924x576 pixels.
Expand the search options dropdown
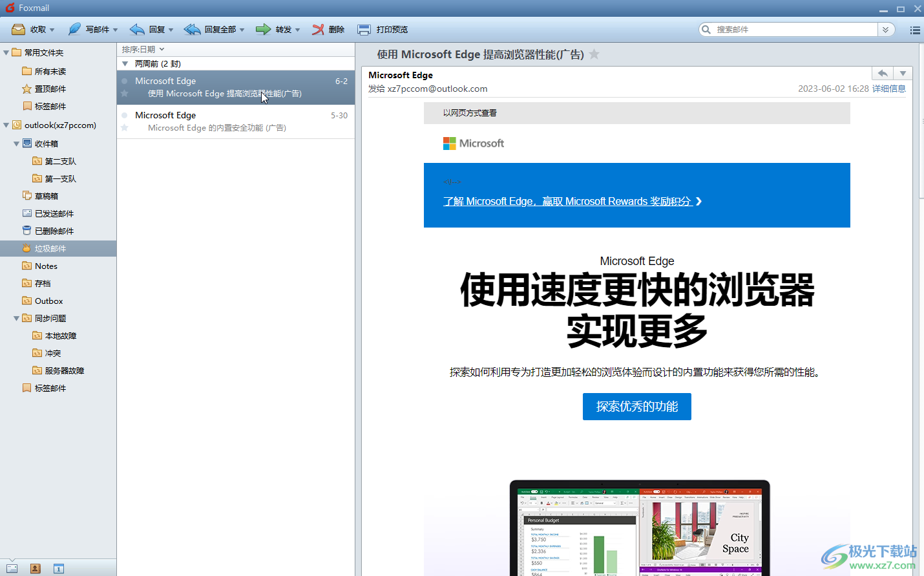[x=886, y=30]
